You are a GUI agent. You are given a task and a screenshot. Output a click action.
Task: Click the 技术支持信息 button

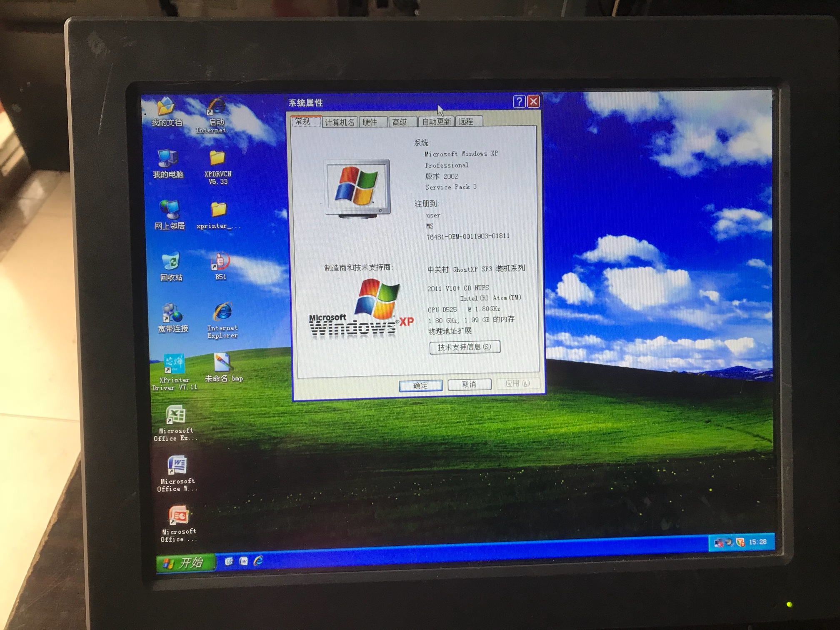465,347
